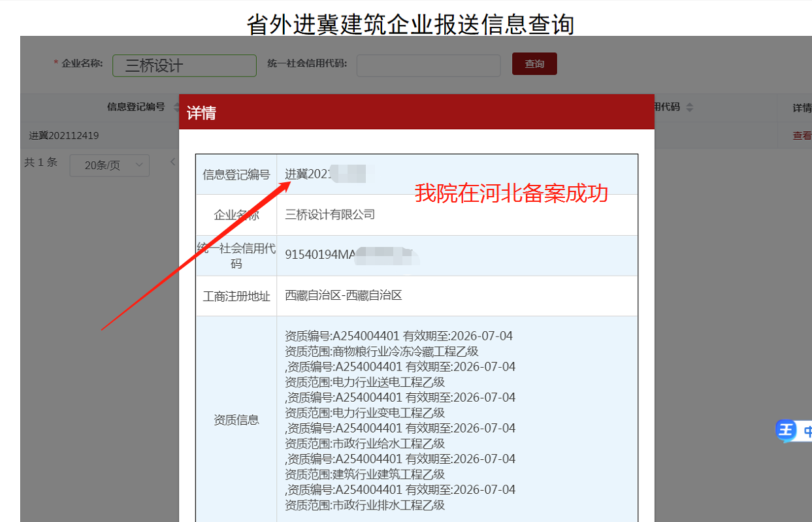The width and height of the screenshot is (812, 522).
Task: Click the sort arrows beside 信用代码 column
Action: [689, 107]
